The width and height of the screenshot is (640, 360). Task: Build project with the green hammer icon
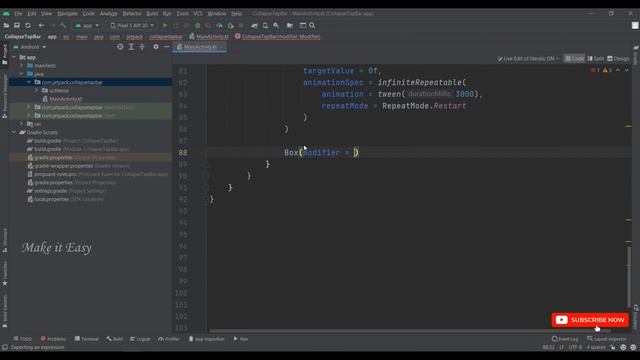pyautogui.click(x=63, y=25)
